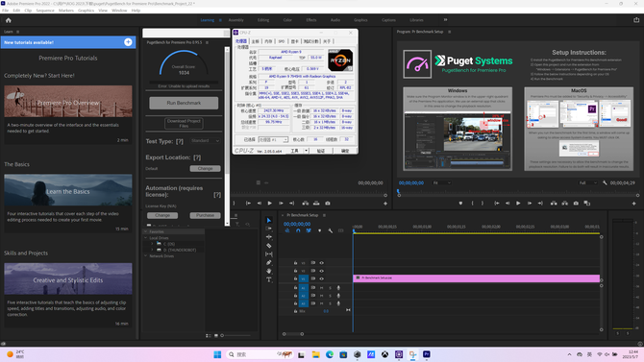
Task: Switch to the Audio workspace tab
Action: point(335,20)
